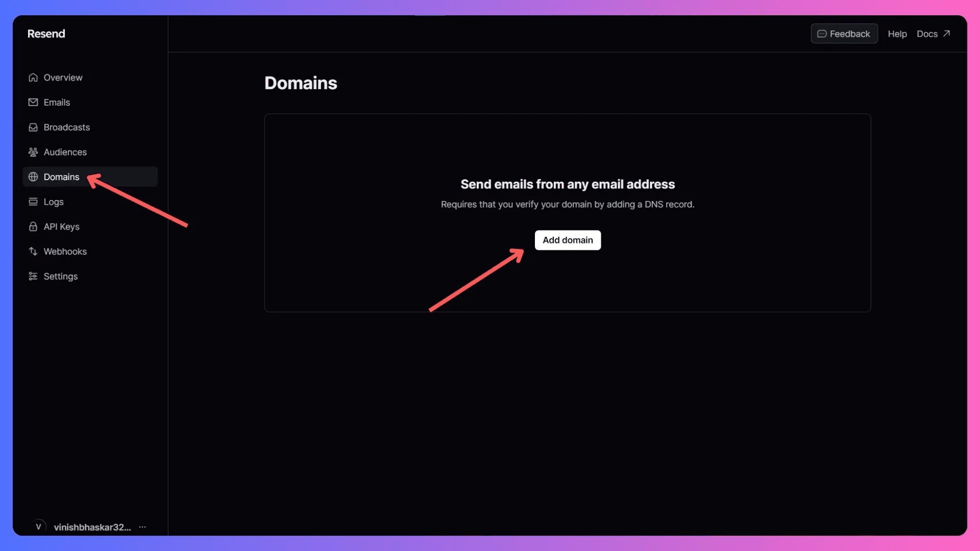Click the Add domain button

(568, 239)
